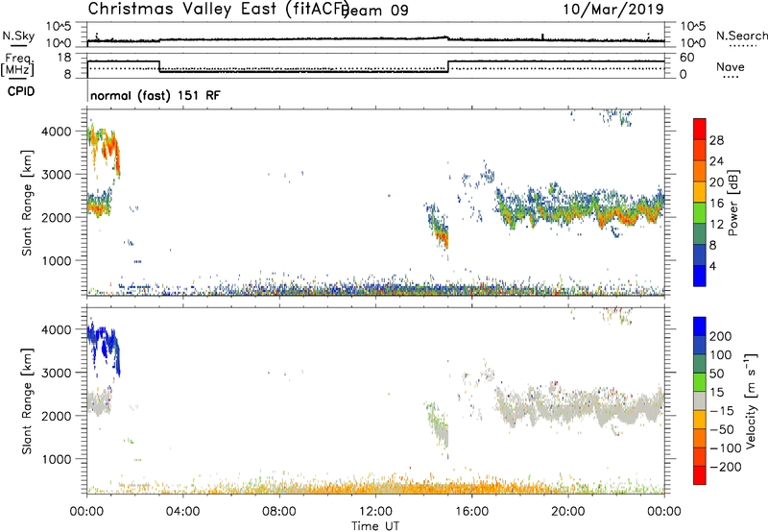
Task: Click the '18' frequency axis label
Action: pyautogui.click(x=64, y=58)
